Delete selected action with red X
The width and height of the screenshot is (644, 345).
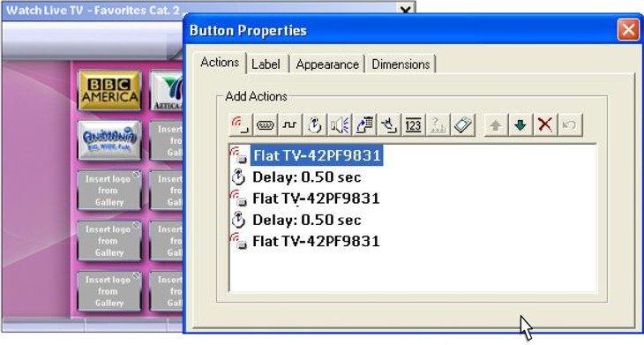tap(545, 125)
